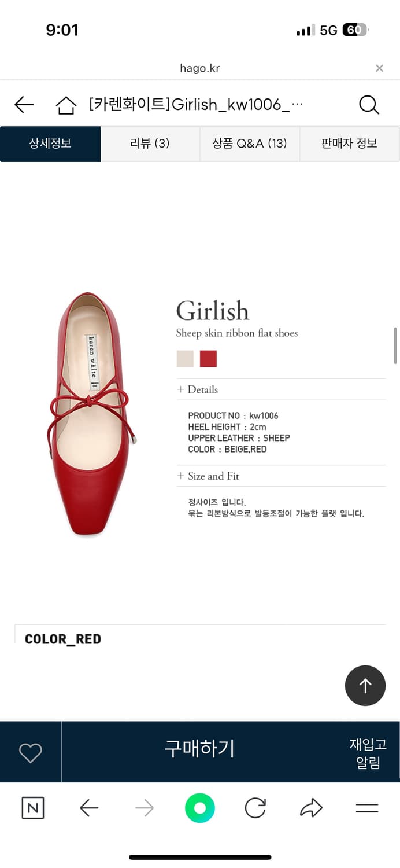The image size is (400, 868).
Task: Choose the red color swatch
Action: pos(208,359)
